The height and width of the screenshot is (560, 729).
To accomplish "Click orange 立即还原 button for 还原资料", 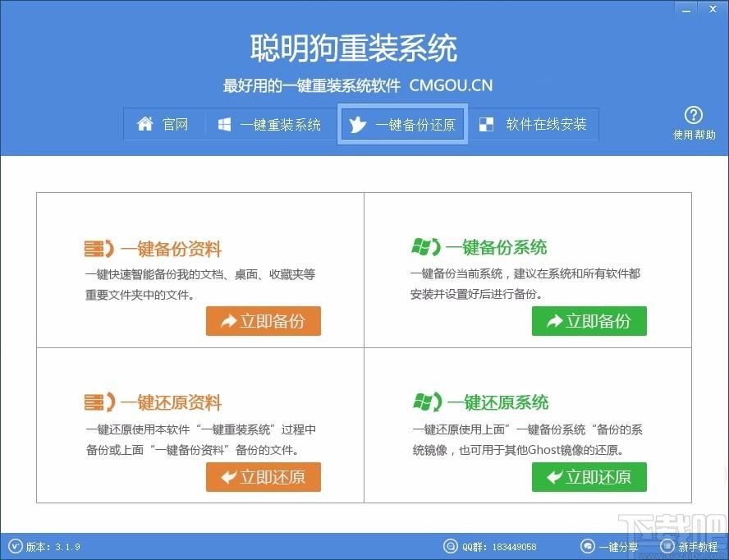I will [264, 477].
